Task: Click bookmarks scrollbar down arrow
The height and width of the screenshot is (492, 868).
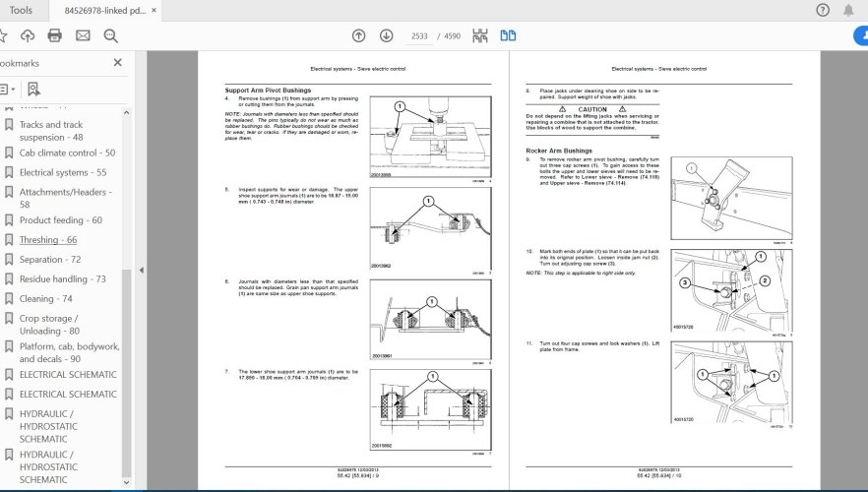Action: coord(126,482)
